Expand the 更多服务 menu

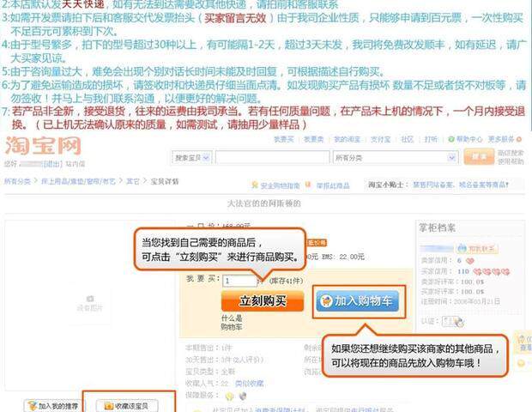(505, 140)
